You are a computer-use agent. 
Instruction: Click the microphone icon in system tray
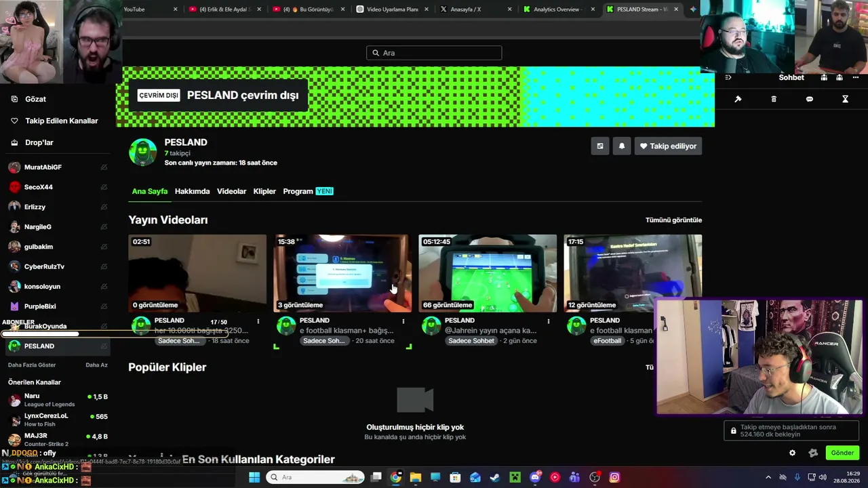pos(797,477)
